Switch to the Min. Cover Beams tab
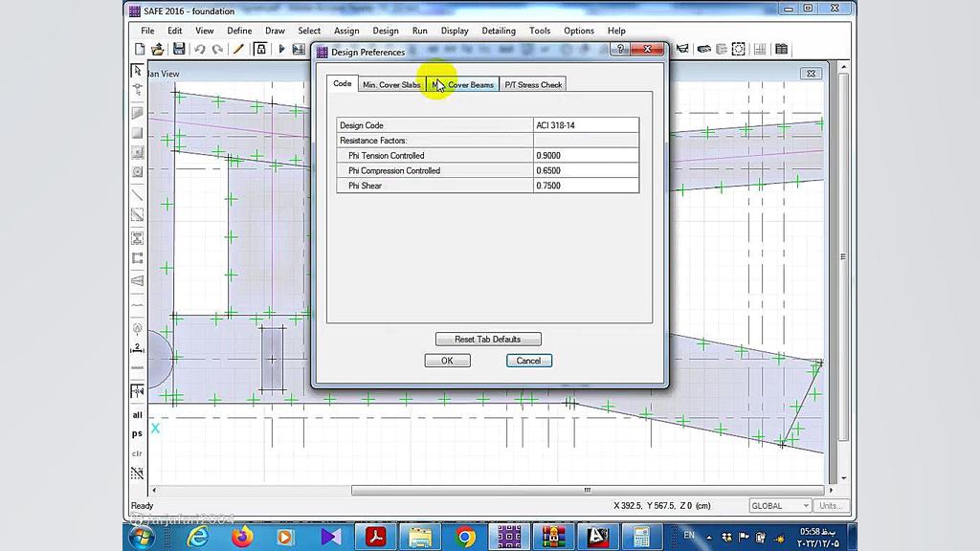This screenshot has width=980, height=551. [x=462, y=85]
